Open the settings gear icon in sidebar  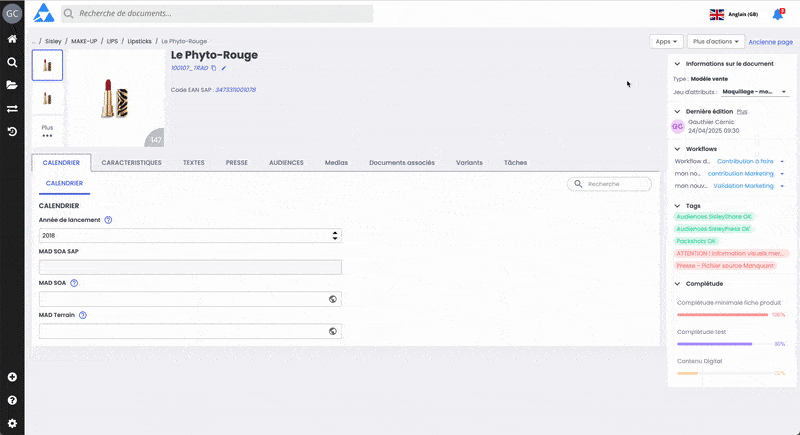[12, 423]
